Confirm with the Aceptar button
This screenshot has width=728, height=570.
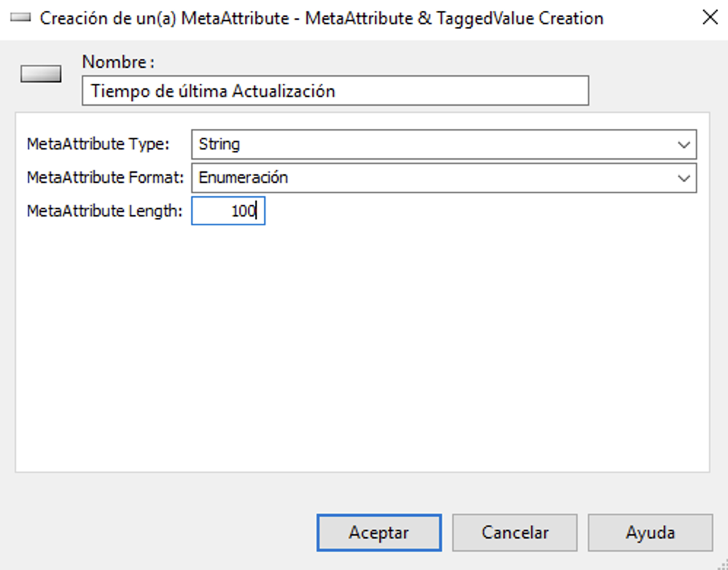tap(379, 532)
